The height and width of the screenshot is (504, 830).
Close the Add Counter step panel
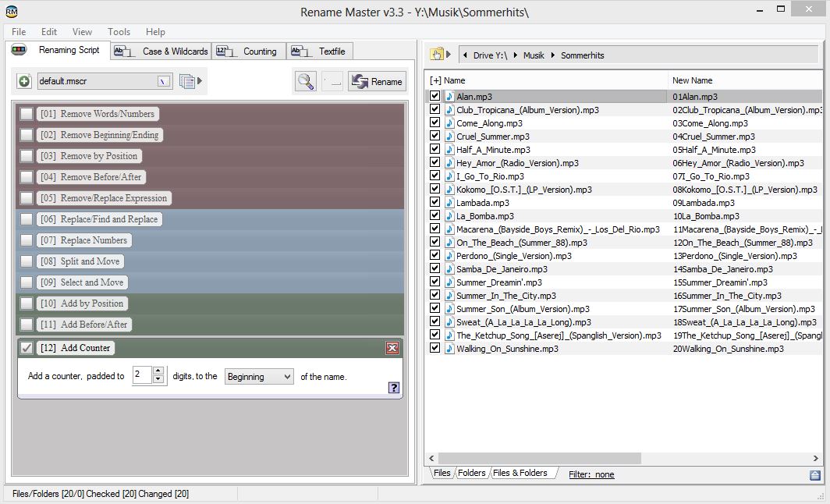(392, 348)
